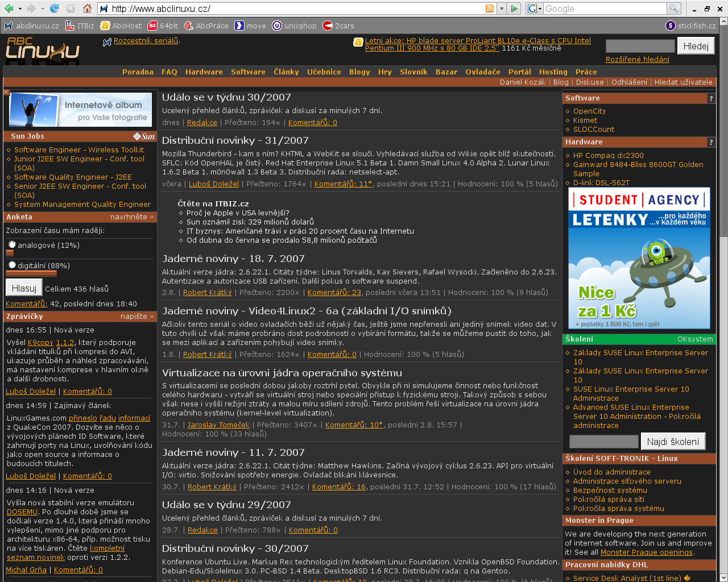Click the Sun logo in Sun Jobs header

(144, 136)
